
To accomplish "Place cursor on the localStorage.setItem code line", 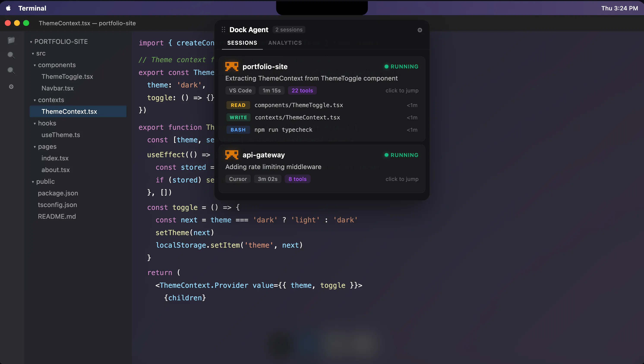I will (229, 245).
